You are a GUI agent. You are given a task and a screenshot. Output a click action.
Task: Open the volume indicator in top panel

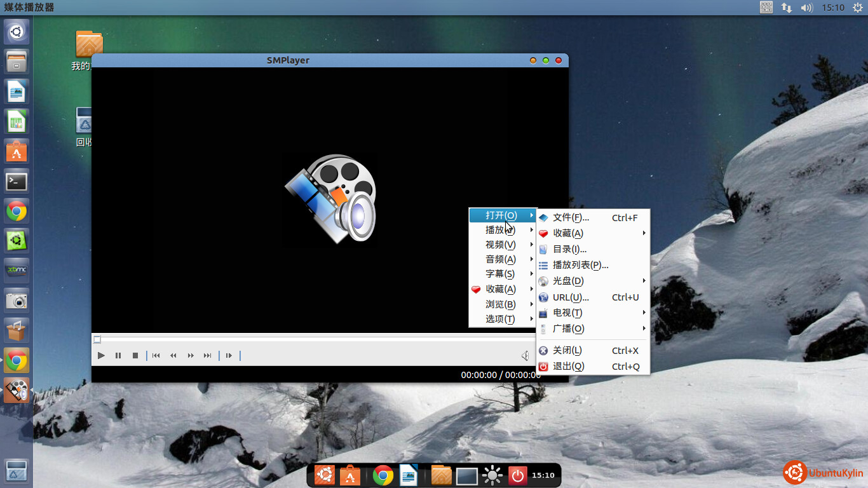[x=806, y=8]
